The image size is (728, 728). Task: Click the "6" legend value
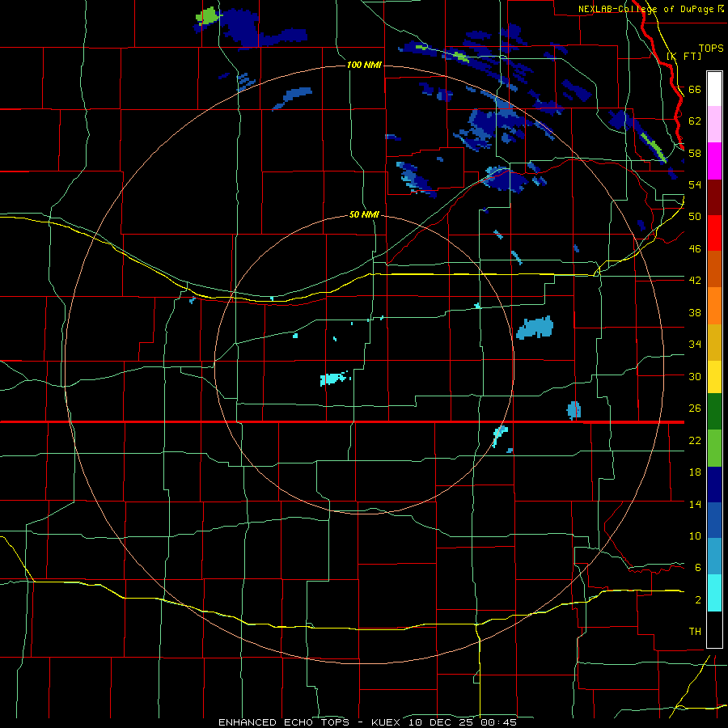point(698,568)
